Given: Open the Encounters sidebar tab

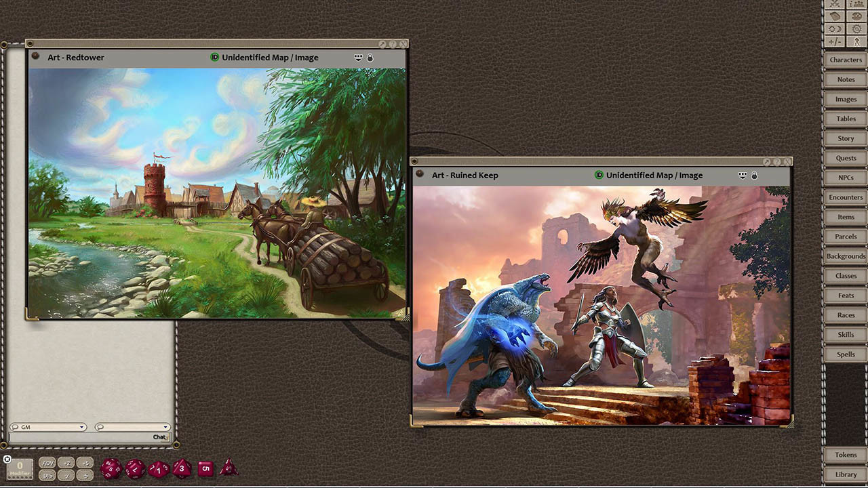Looking at the screenshot, I should (846, 197).
